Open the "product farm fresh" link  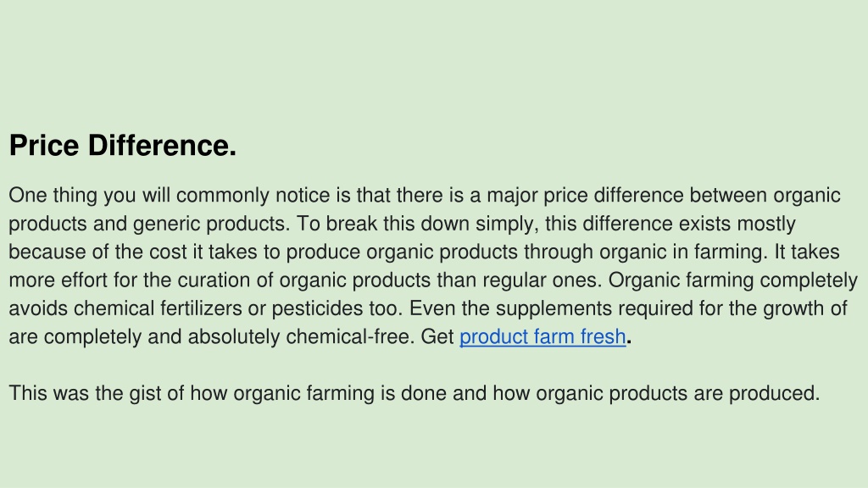click(542, 336)
